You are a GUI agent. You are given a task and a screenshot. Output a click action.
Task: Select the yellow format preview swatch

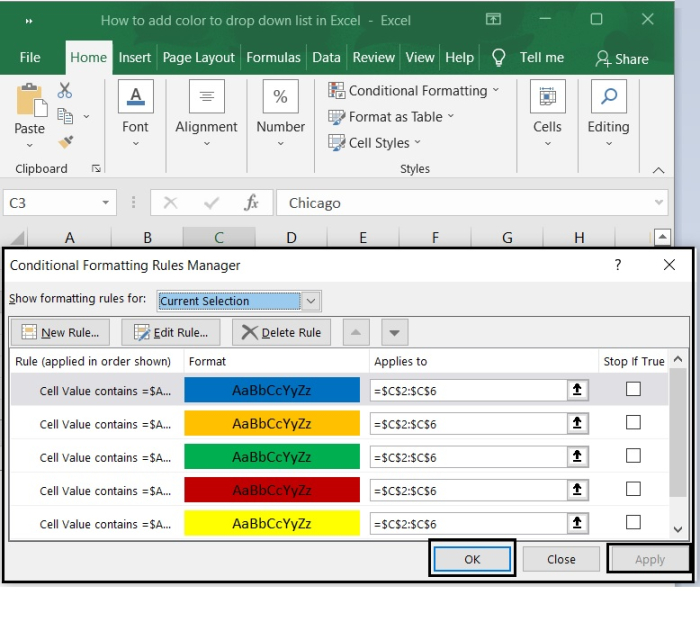272,524
